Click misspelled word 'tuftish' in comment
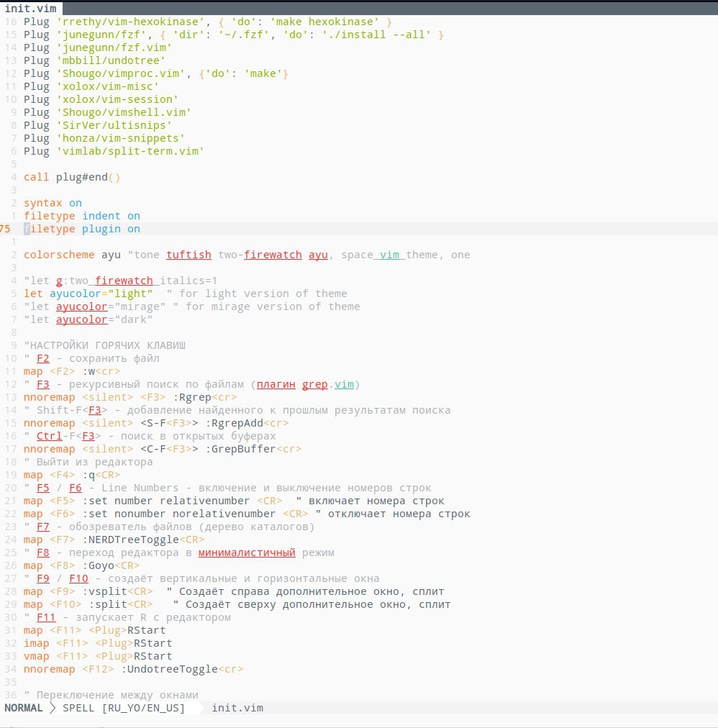Image resolution: width=718 pixels, height=728 pixels. (x=188, y=255)
